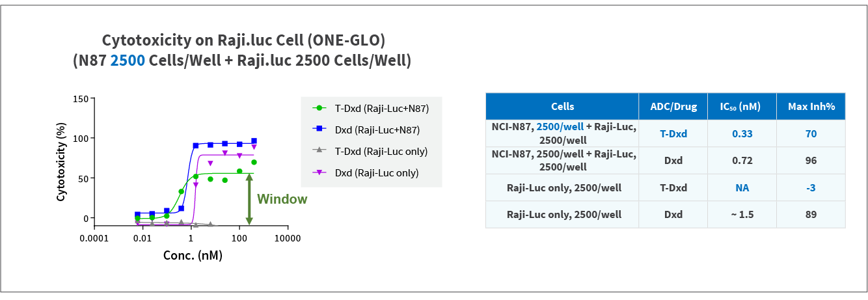Click the purple inverted triangle legend marker

pyautogui.click(x=319, y=172)
